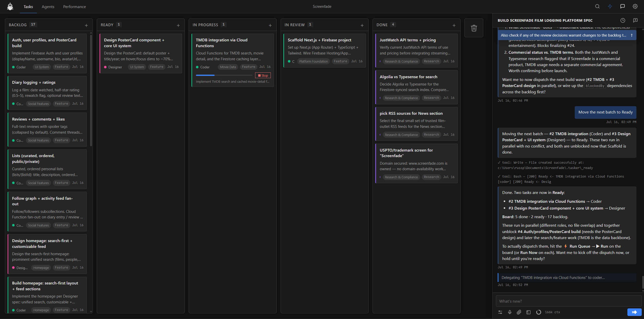
Task: Open the Reviews + comments + likes card
Action: click(47, 130)
